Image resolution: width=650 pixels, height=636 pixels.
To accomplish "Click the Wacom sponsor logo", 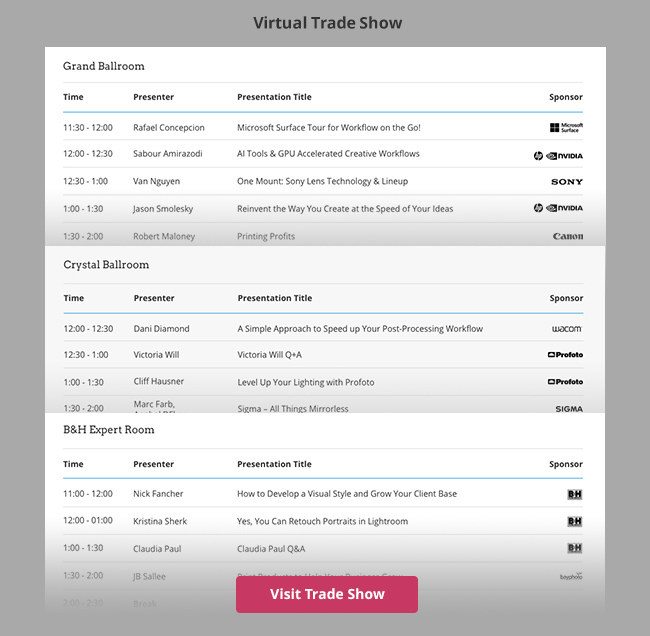I will tap(567, 329).
